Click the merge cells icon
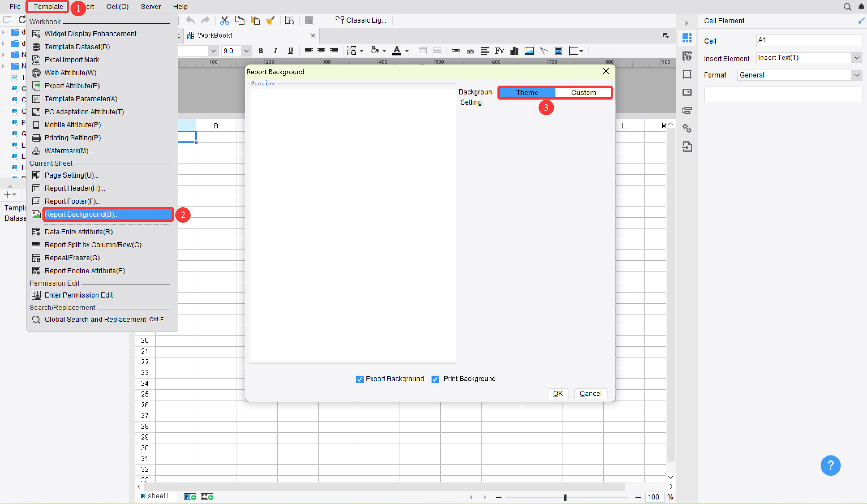 pyautogui.click(x=422, y=51)
